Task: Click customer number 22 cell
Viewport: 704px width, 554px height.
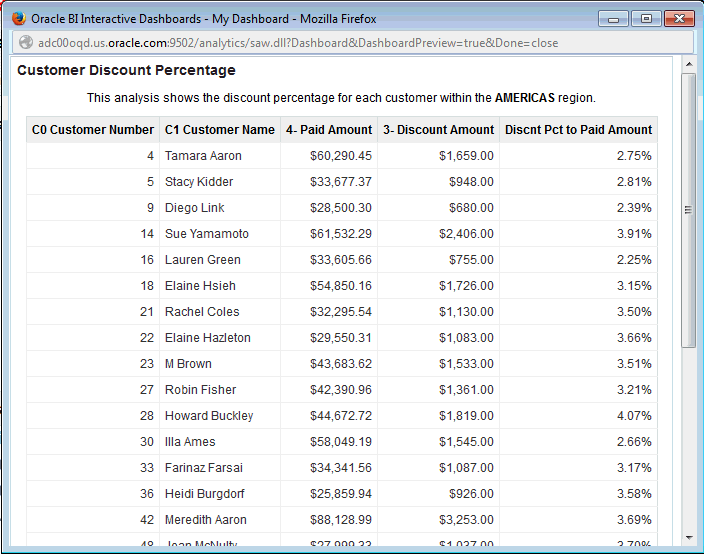Action: [93, 338]
